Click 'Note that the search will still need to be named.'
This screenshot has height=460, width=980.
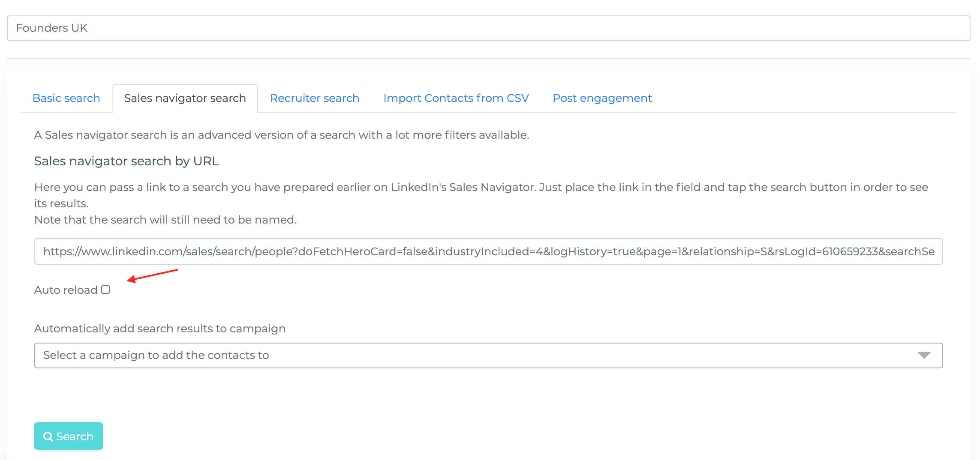[x=165, y=220]
